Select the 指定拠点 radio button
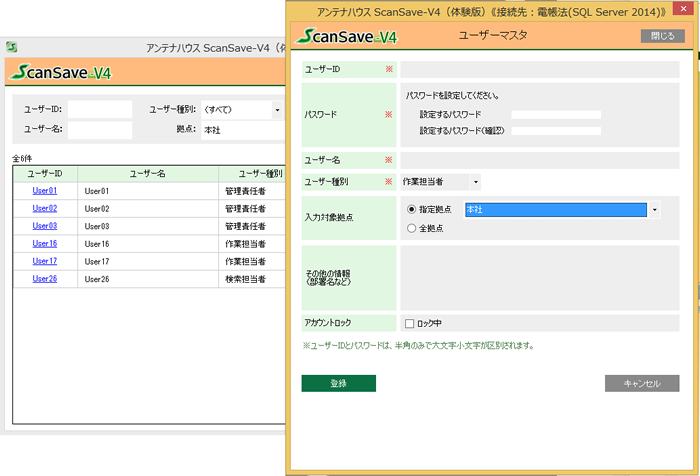Screen dimensions: 700x476 click(x=412, y=210)
